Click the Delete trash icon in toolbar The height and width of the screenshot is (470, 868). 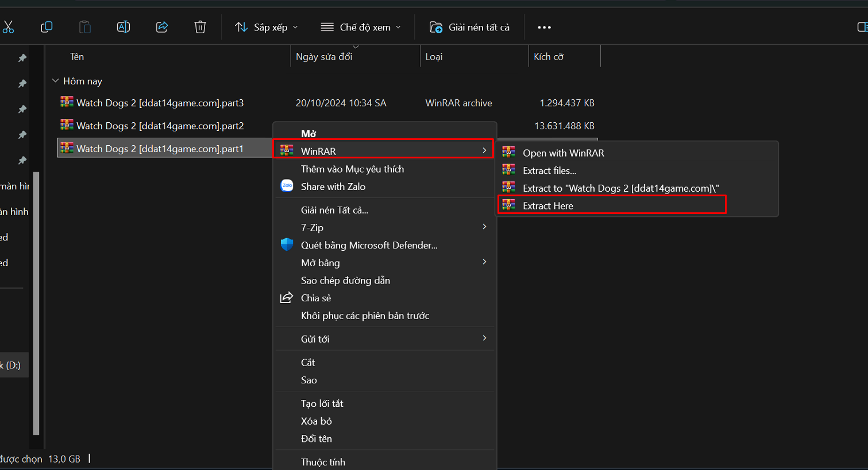click(200, 27)
